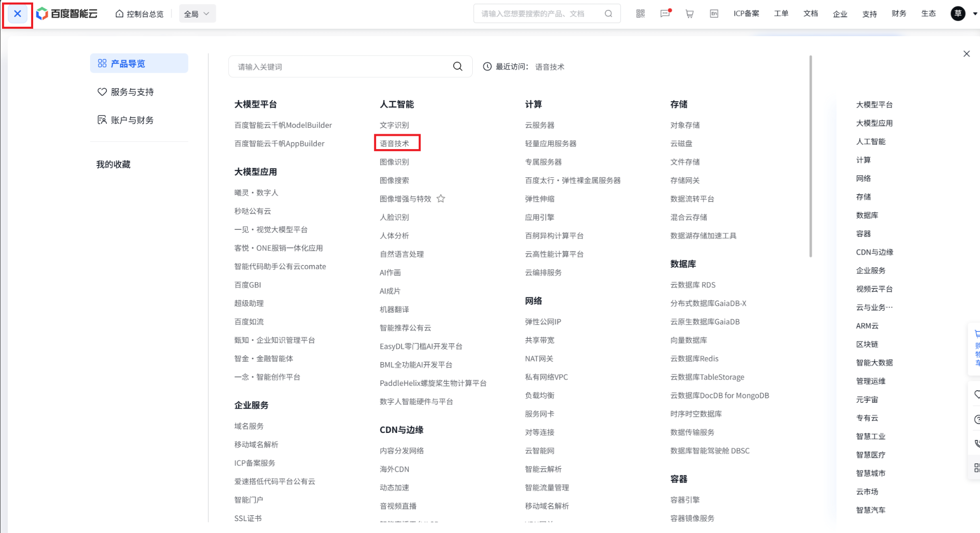Click the magnifier icon in top search bar
980x533 pixels.
pyautogui.click(x=608, y=14)
